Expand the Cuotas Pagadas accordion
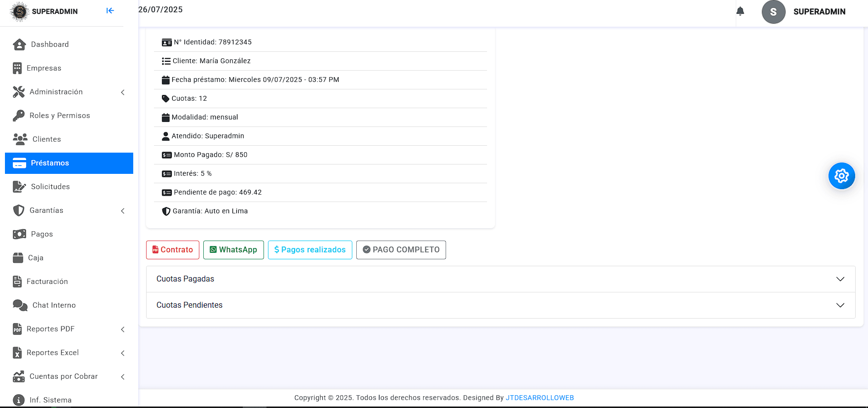Screen dimensions: 868x408 (500, 279)
